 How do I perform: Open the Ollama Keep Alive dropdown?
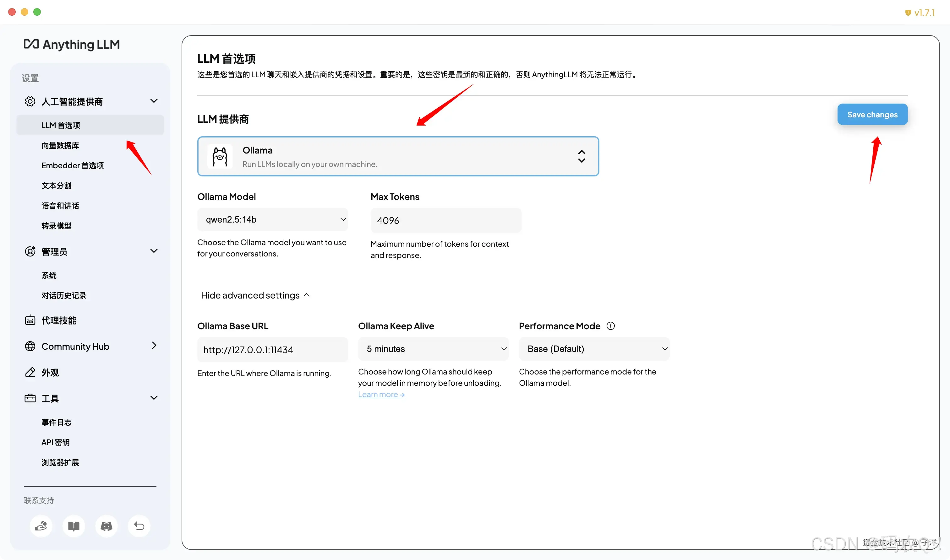[x=433, y=349]
